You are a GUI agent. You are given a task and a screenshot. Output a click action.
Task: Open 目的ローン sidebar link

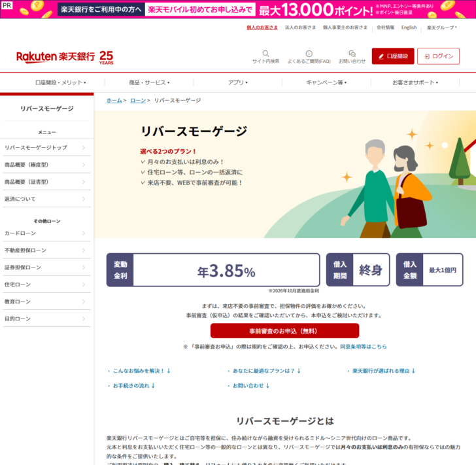pos(47,319)
